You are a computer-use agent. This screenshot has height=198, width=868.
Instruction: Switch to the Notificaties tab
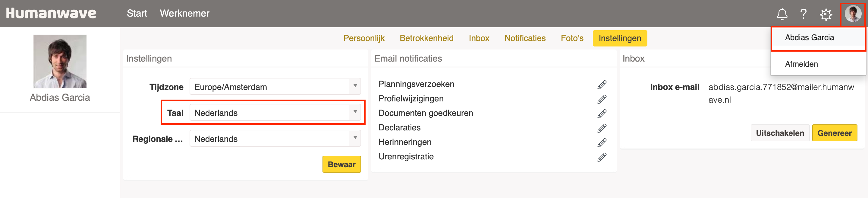525,38
